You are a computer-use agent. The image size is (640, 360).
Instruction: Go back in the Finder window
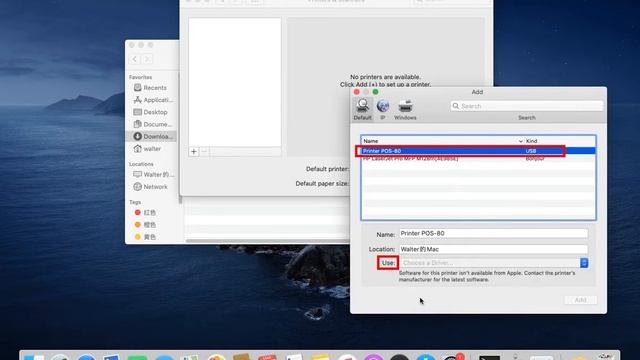pyautogui.click(x=135, y=59)
